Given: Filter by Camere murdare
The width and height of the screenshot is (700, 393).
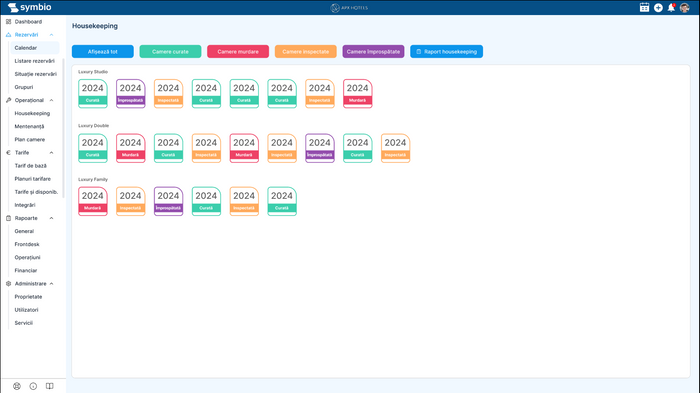Looking at the screenshot, I should (238, 51).
